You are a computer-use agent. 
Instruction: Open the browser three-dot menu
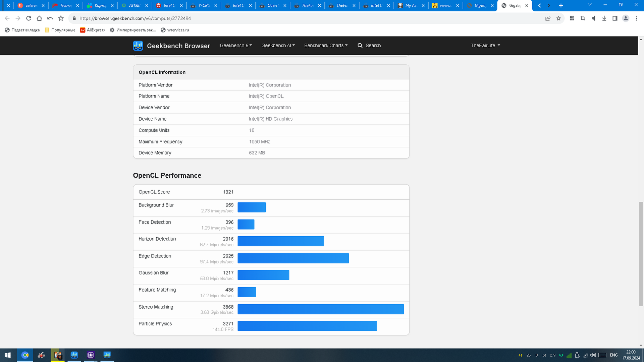coord(636,18)
